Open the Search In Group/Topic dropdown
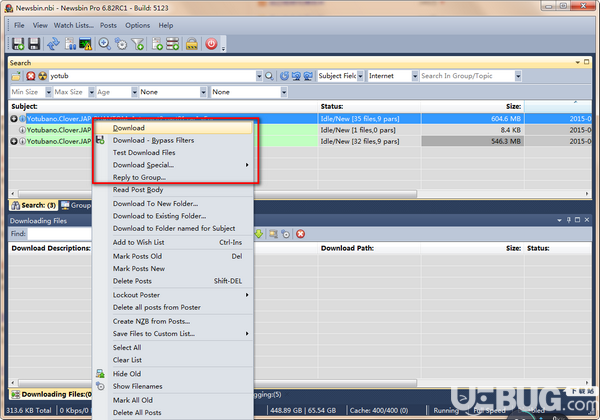 point(518,76)
